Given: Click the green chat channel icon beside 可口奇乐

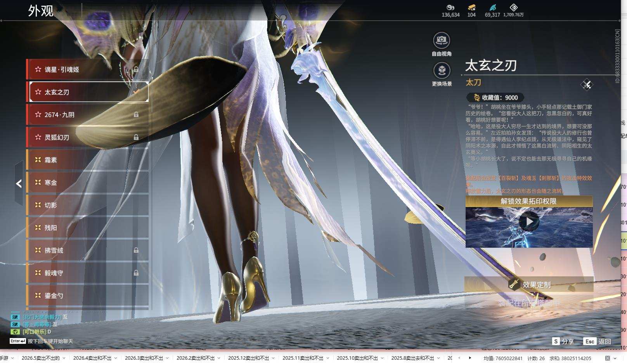Looking at the screenshot, I should pyautogui.click(x=15, y=332).
